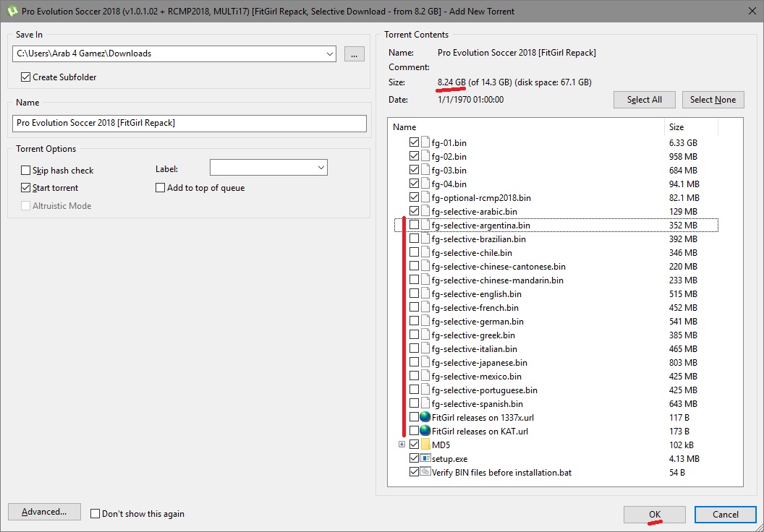764x532 pixels.
Task: Click the globe icon for FitGirl releases on 1337x.url
Action: (425, 417)
